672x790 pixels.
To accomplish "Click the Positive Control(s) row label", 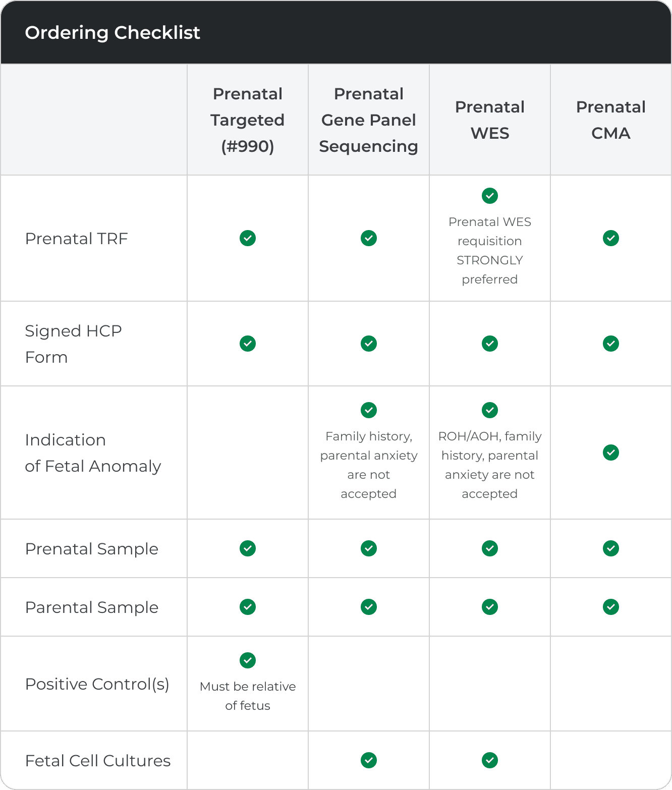I will (x=97, y=684).
